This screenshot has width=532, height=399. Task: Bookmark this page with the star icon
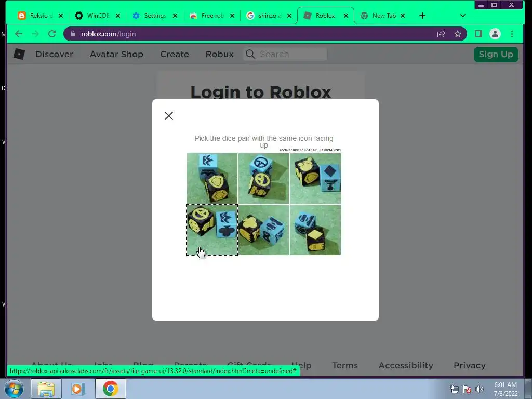click(x=458, y=34)
